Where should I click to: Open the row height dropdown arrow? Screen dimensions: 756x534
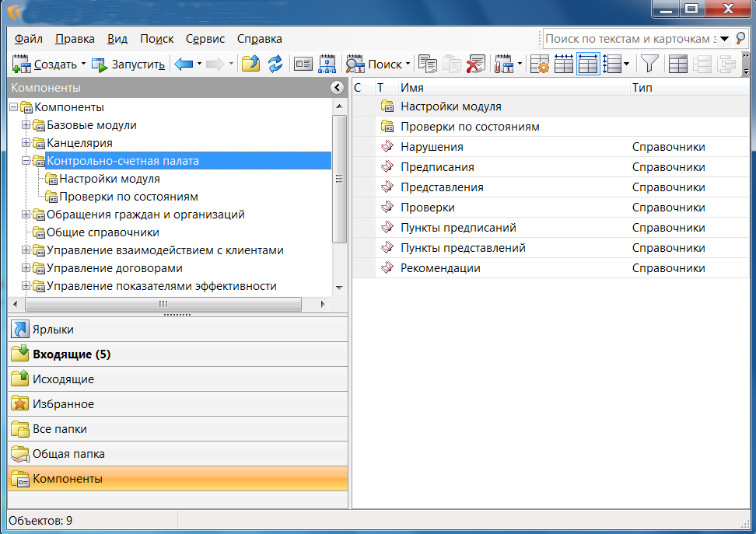click(626, 64)
